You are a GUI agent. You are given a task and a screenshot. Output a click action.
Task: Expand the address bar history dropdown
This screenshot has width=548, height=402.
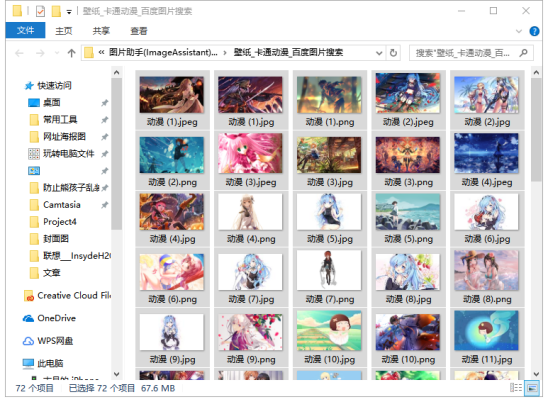coord(379,53)
